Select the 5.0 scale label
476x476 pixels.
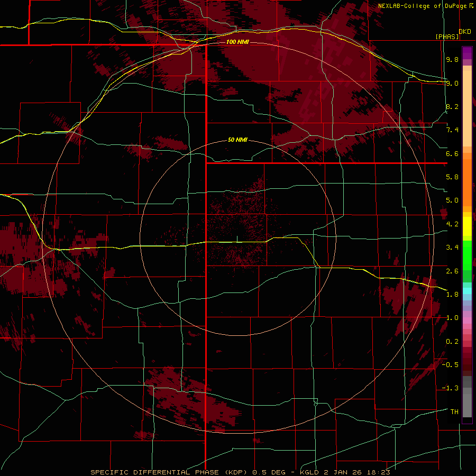click(x=452, y=200)
